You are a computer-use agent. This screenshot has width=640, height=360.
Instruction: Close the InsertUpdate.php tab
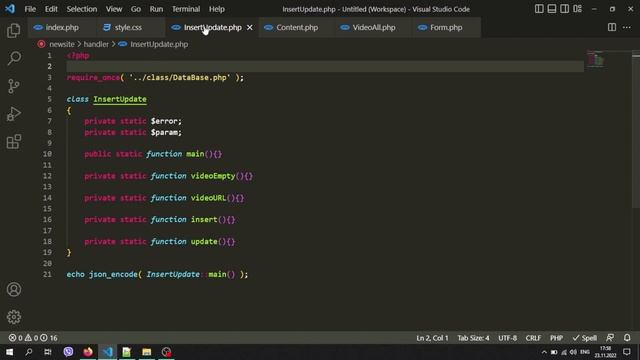point(249,27)
